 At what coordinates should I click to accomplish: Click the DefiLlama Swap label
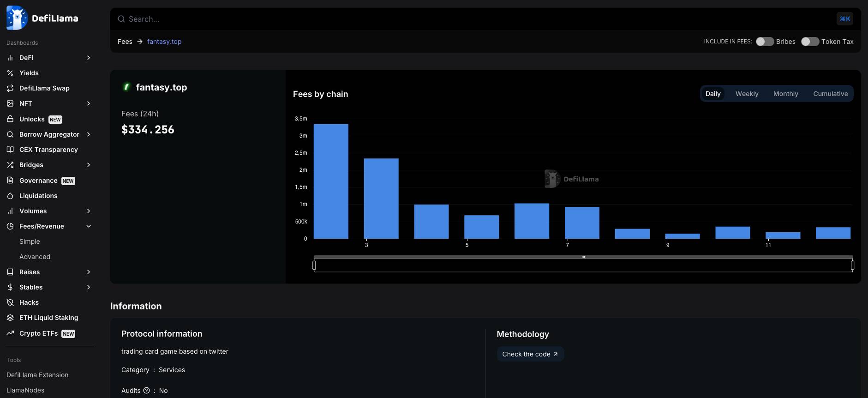pos(44,88)
